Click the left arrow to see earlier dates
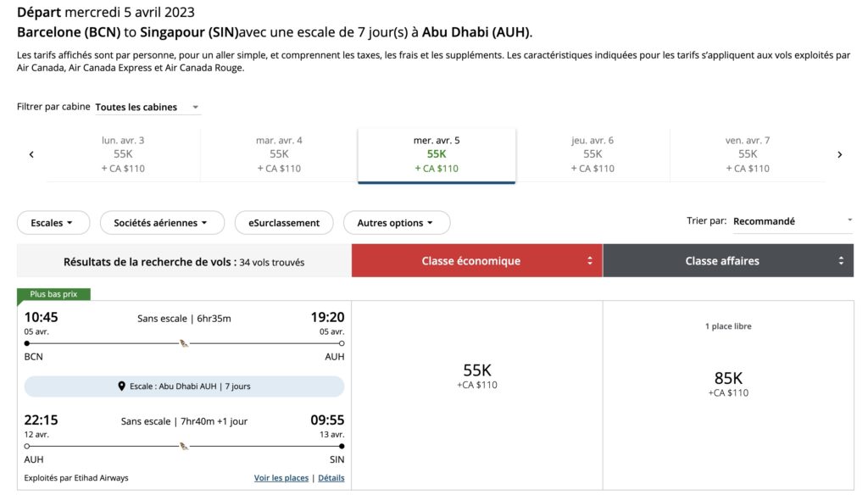Viewport: 868px width, 495px height. [31, 154]
